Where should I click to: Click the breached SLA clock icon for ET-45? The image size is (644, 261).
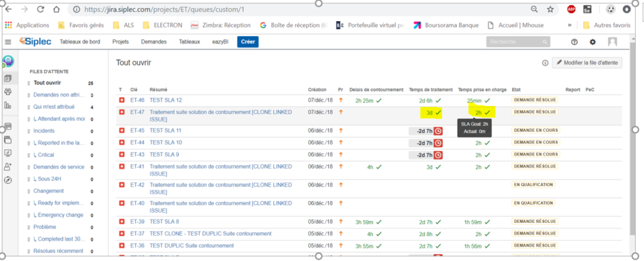click(x=438, y=131)
